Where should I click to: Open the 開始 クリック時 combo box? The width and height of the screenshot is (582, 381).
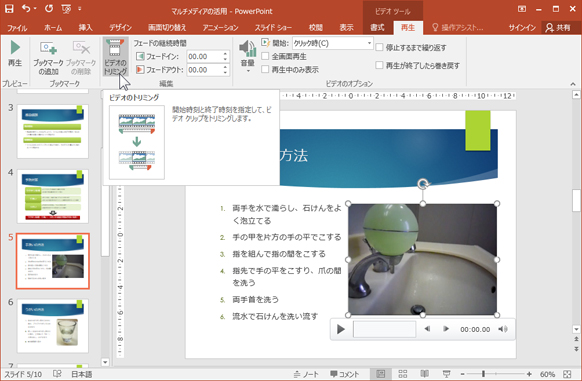pos(332,43)
